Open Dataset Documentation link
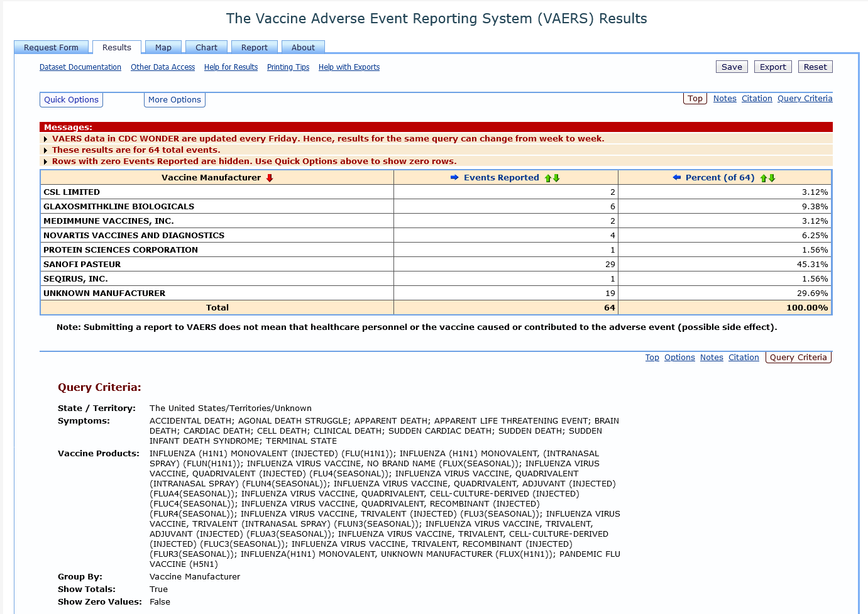 [x=80, y=67]
